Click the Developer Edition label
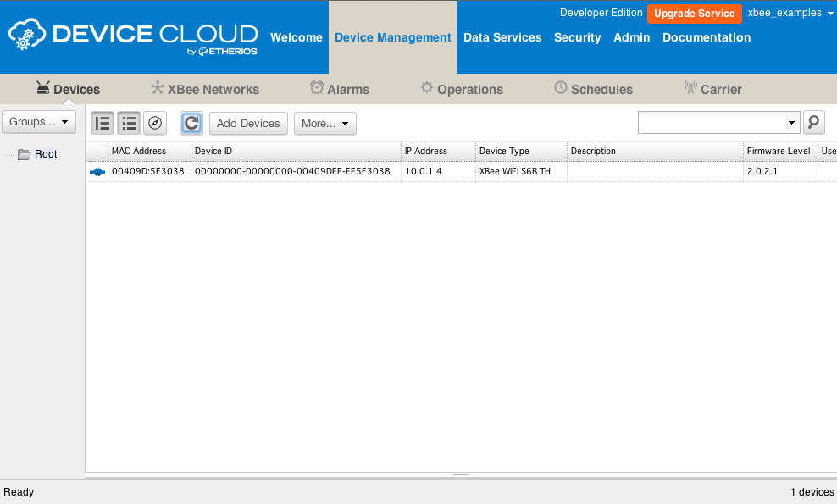The image size is (837, 504). point(601,13)
